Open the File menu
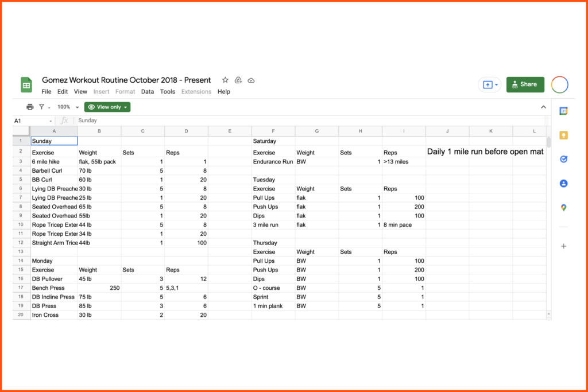The image size is (588, 392). click(46, 91)
